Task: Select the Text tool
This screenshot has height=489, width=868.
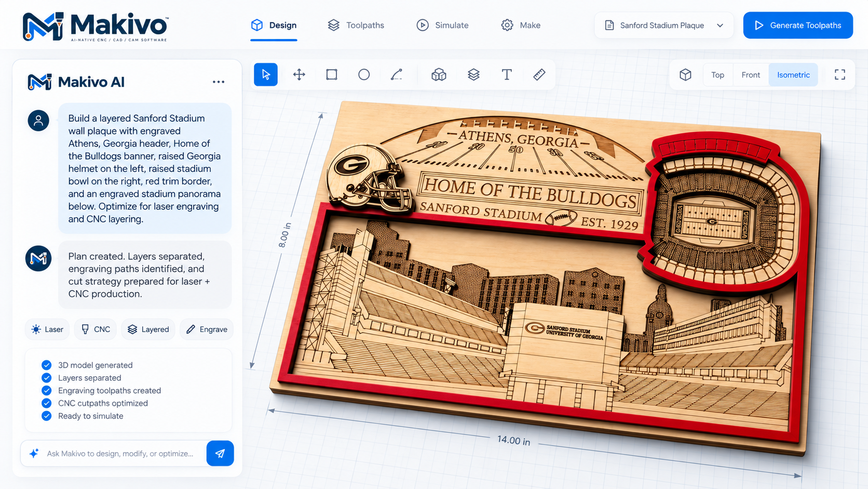Action: [x=507, y=75]
